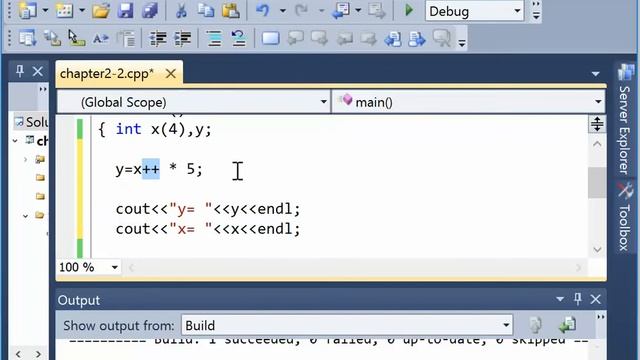Click the editor scrollbar down arrow
Viewport: 640px width, 360px height.
point(597,249)
